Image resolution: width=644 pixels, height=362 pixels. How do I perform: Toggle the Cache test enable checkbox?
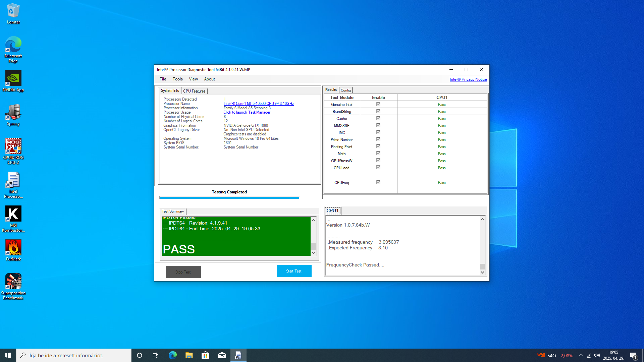(x=378, y=118)
